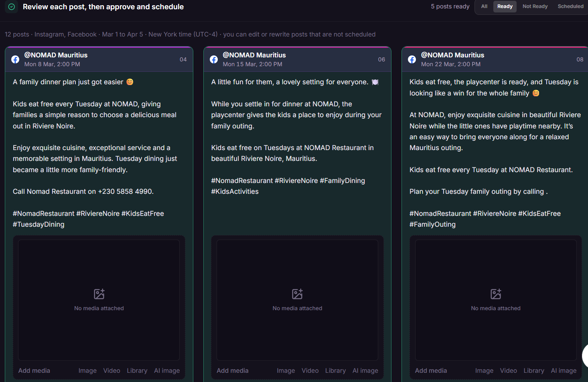The image size is (588, 382).
Task: Open Library for the Mon 8 Mar post
Action: (137, 371)
